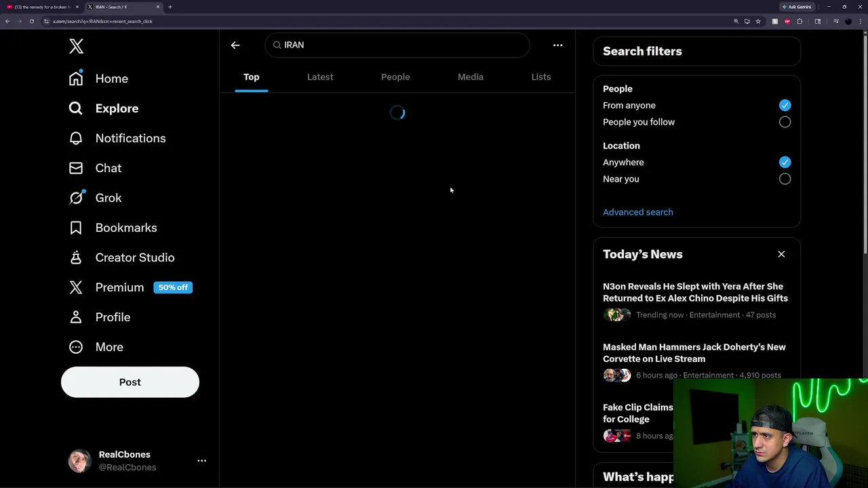Click the X logo in the sidebar

click(x=76, y=46)
